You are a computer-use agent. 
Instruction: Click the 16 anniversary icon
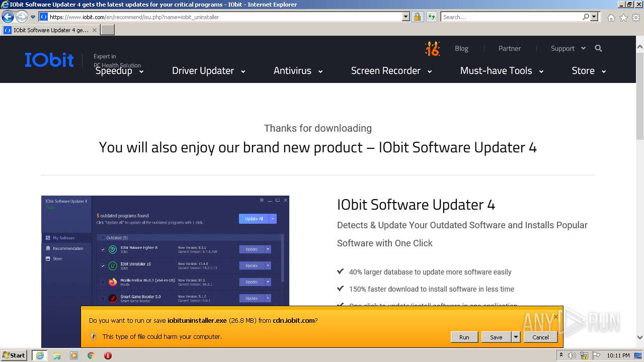click(432, 48)
